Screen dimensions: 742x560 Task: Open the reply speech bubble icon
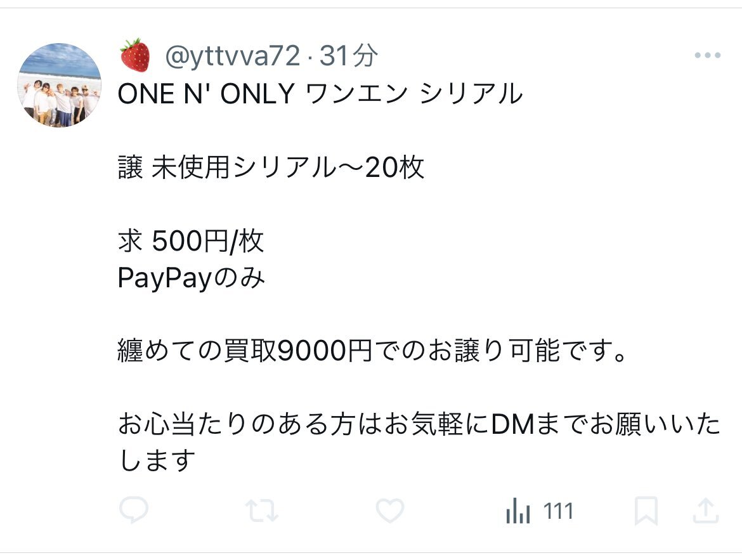134,511
